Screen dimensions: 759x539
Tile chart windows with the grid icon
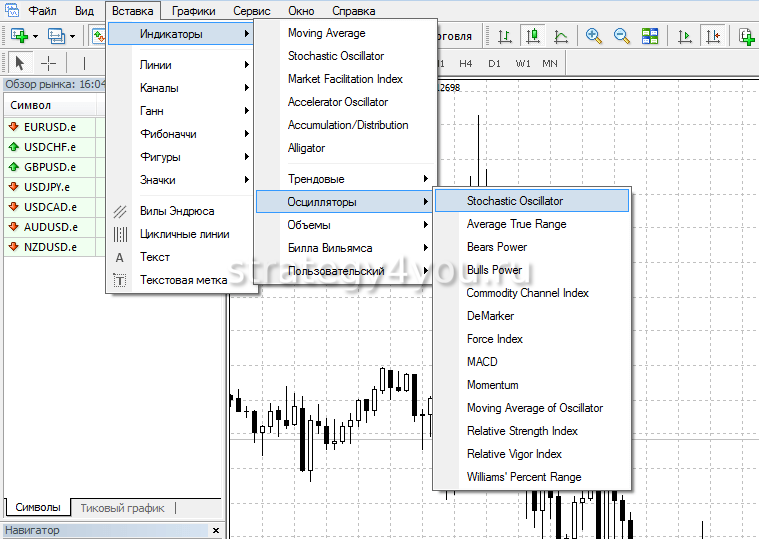pos(650,36)
